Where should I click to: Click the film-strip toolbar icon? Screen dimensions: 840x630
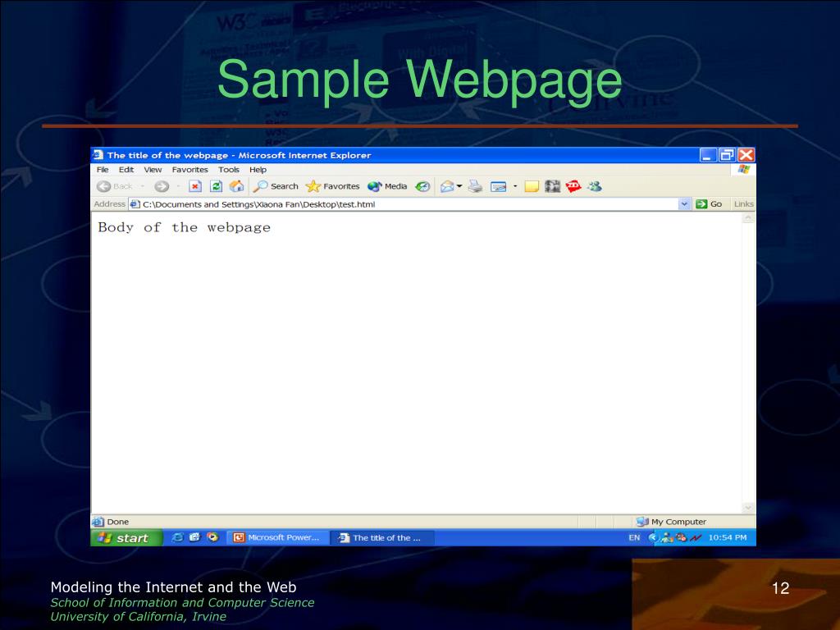pos(552,186)
